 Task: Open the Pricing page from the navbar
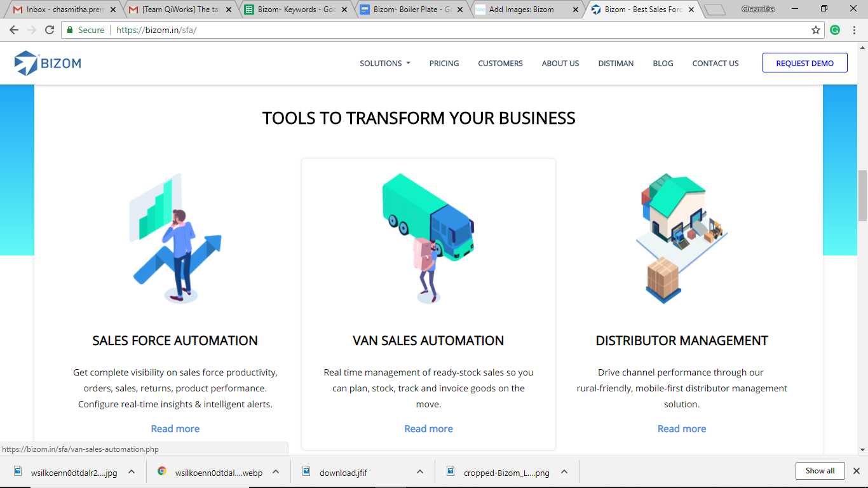pyautogui.click(x=444, y=64)
